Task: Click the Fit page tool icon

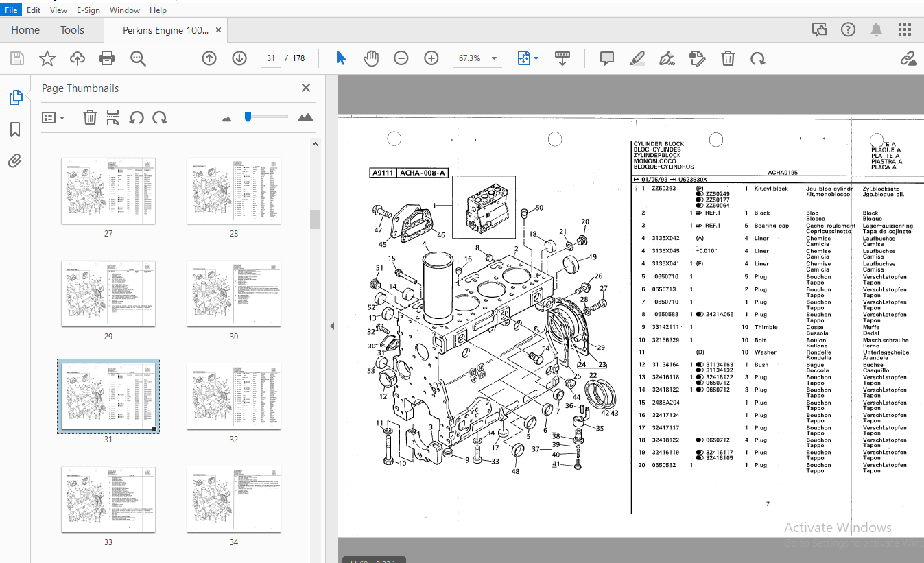Action: [x=524, y=58]
